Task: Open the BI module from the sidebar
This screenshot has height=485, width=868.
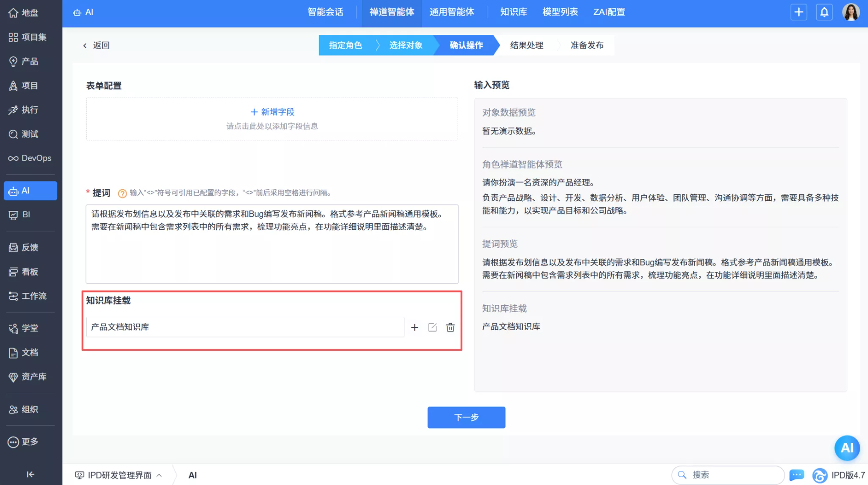Action: [x=25, y=214]
